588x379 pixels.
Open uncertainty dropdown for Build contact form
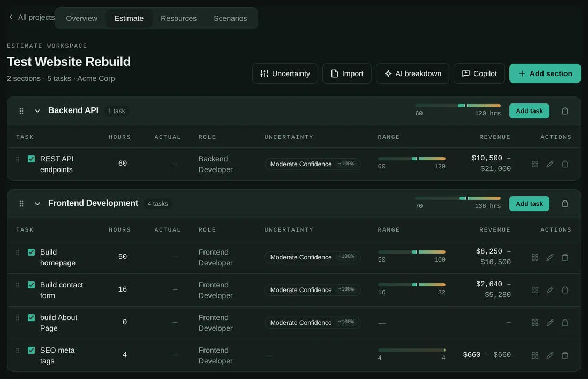tap(312, 289)
